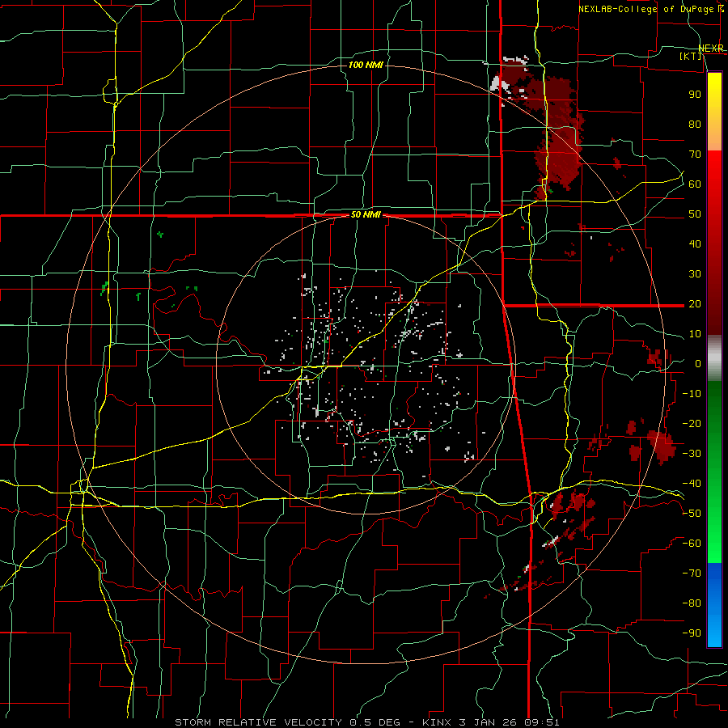Select the "-40" value on the velocity scale
Screen dimensions: 728x728
tap(692, 484)
